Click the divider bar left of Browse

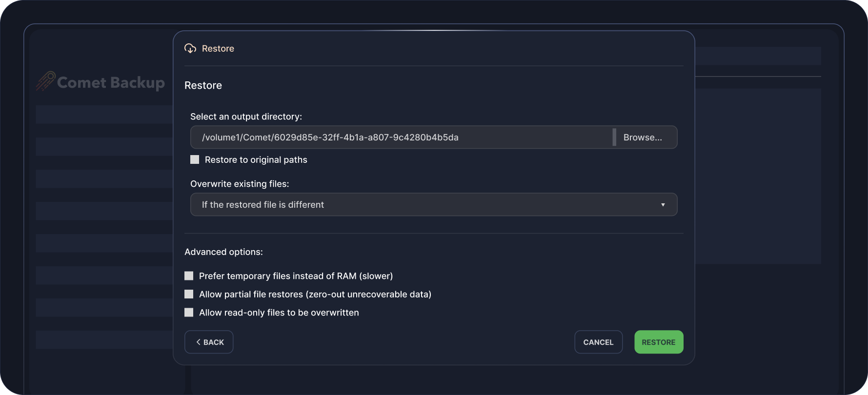(614, 138)
